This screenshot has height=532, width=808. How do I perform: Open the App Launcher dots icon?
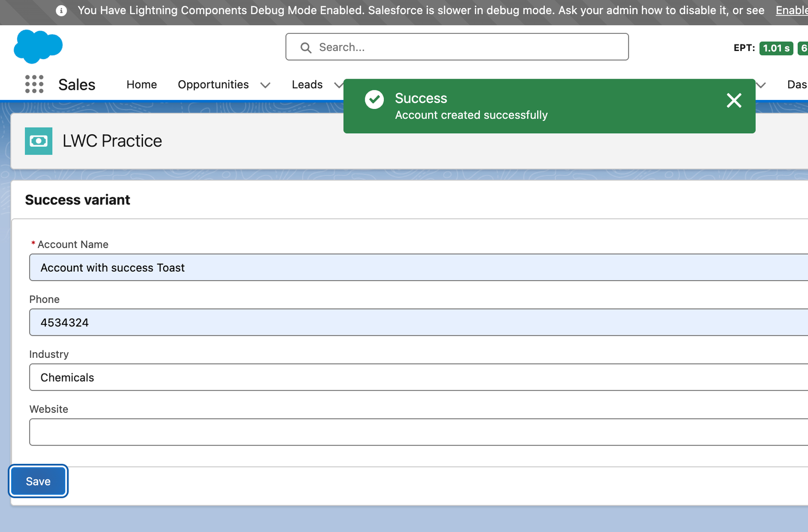[34, 84]
